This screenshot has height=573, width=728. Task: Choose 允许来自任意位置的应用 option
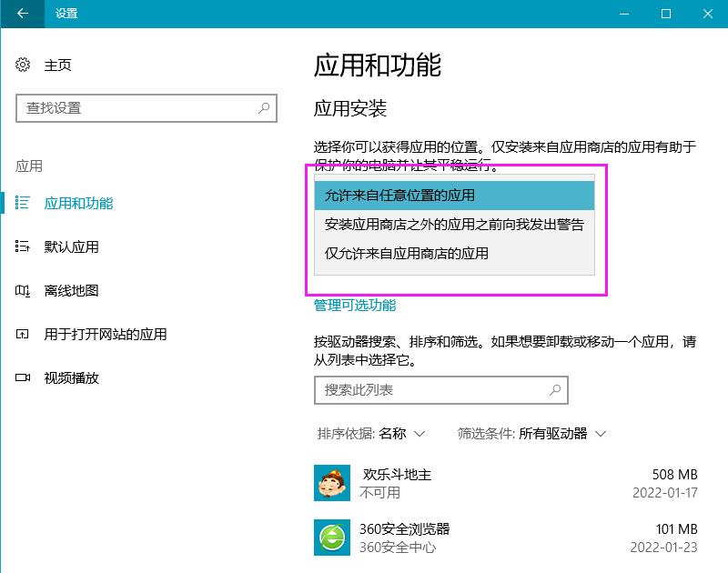click(454, 196)
